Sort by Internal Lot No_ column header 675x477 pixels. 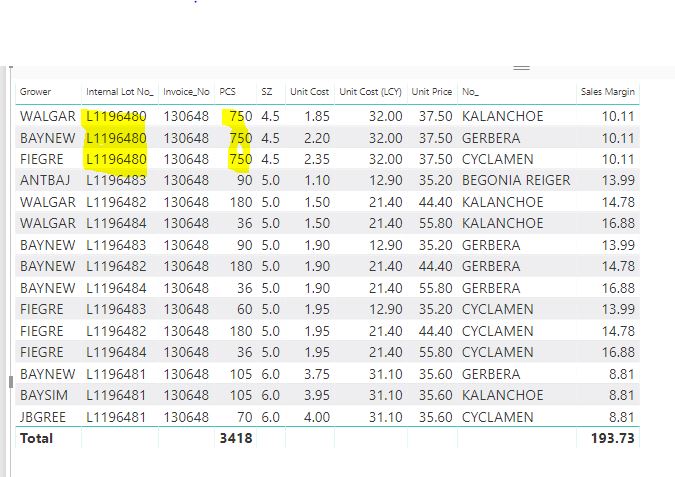click(x=119, y=92)
